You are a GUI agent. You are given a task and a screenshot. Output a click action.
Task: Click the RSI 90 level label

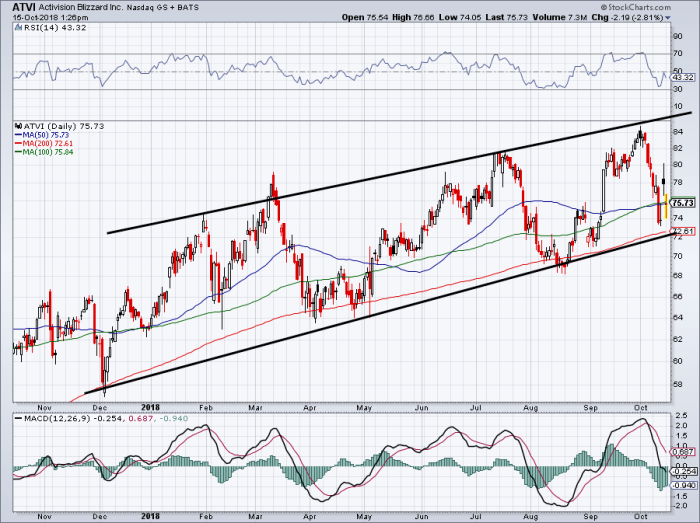click(x=677, y=36)
